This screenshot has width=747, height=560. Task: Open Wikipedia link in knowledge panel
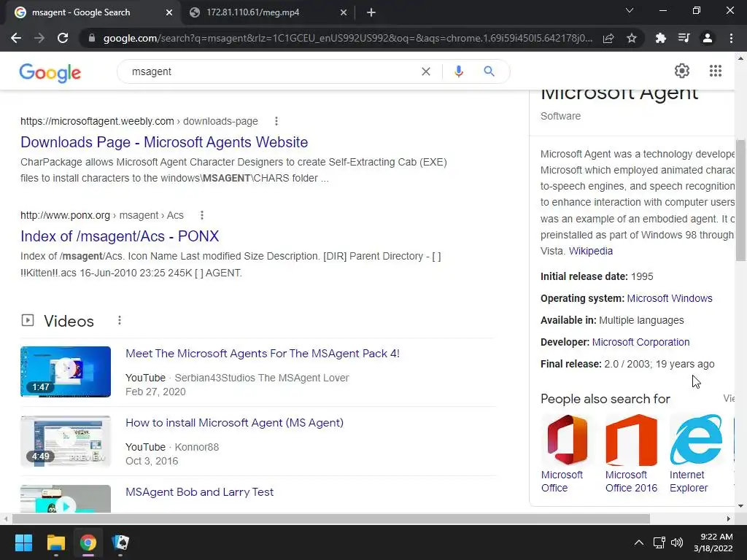pyautogui.click(x=591, y=251)
